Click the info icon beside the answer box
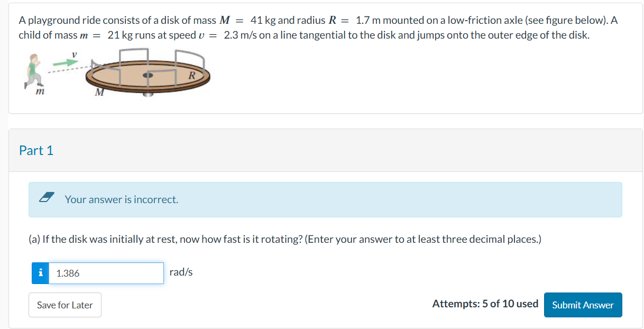Screen dimensions: 644x329 (40, 273)
